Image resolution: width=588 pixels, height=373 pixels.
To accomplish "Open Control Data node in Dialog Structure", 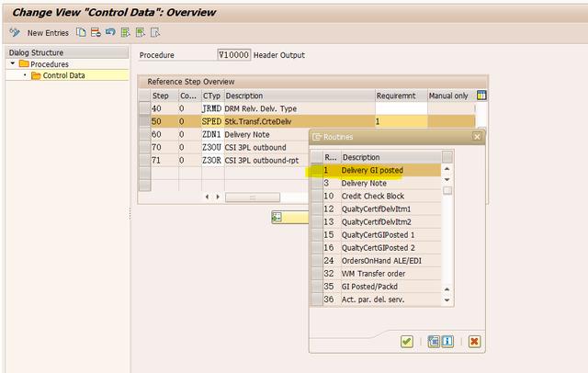I will click(x=63, y=75).
